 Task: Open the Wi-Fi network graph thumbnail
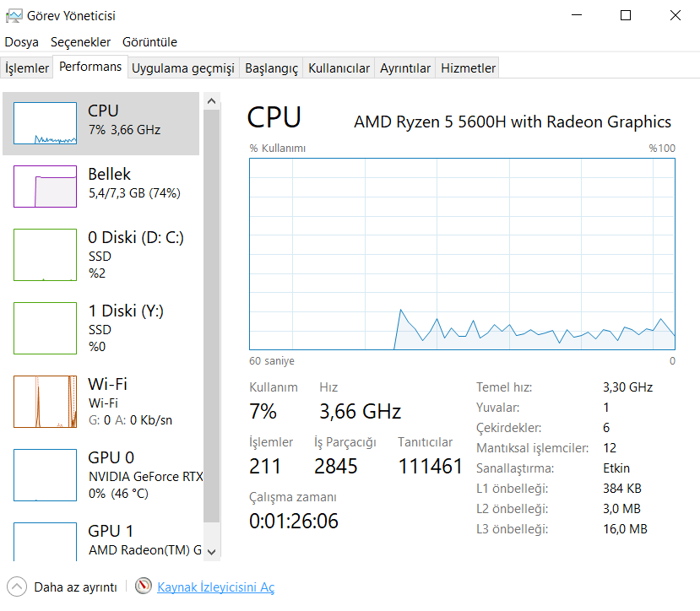tap(46, 402)
